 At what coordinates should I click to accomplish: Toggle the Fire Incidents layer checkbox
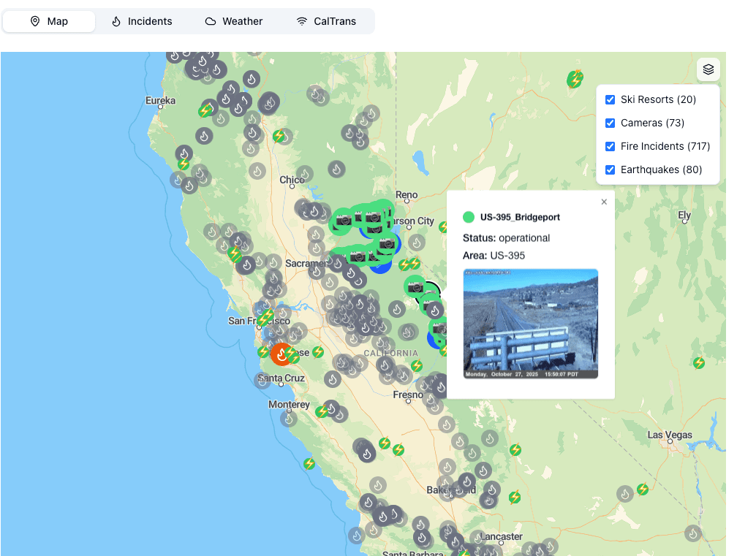610,146
